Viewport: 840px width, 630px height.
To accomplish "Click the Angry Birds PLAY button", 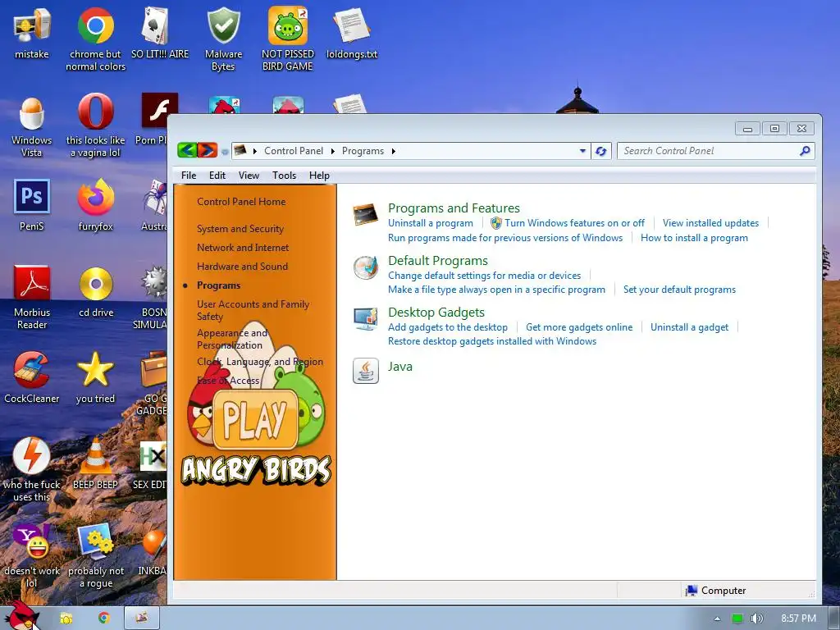I will pos(255,419).
